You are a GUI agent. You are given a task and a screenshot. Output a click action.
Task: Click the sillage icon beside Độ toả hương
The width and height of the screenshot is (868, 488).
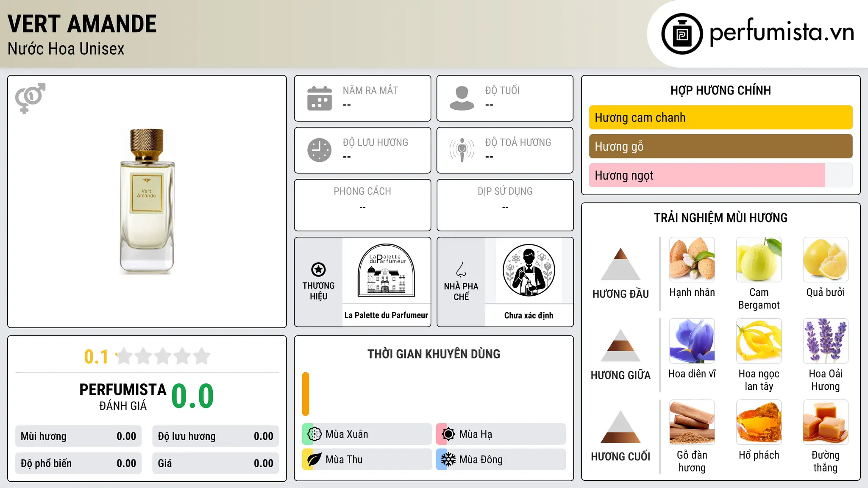pyautogui.click(x=462, y=150)
